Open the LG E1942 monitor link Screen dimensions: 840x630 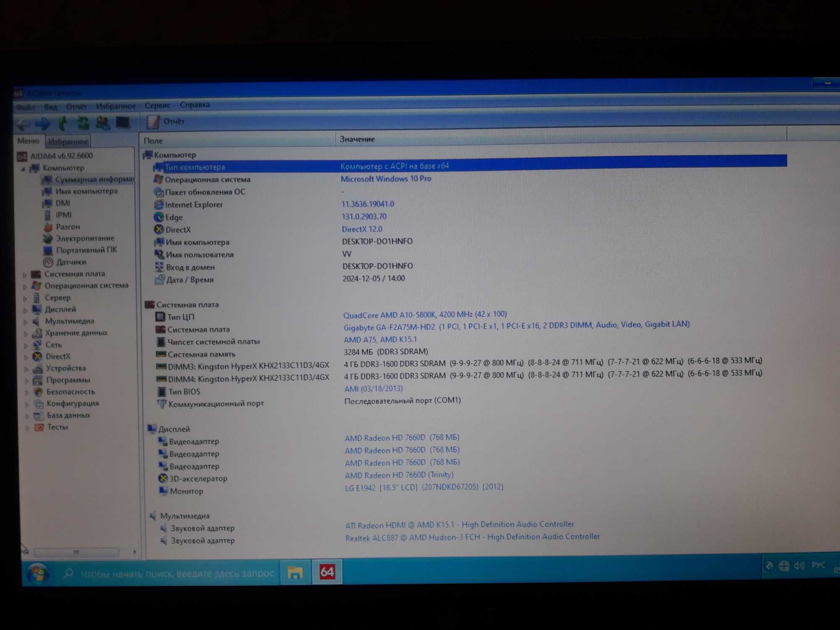424,487
